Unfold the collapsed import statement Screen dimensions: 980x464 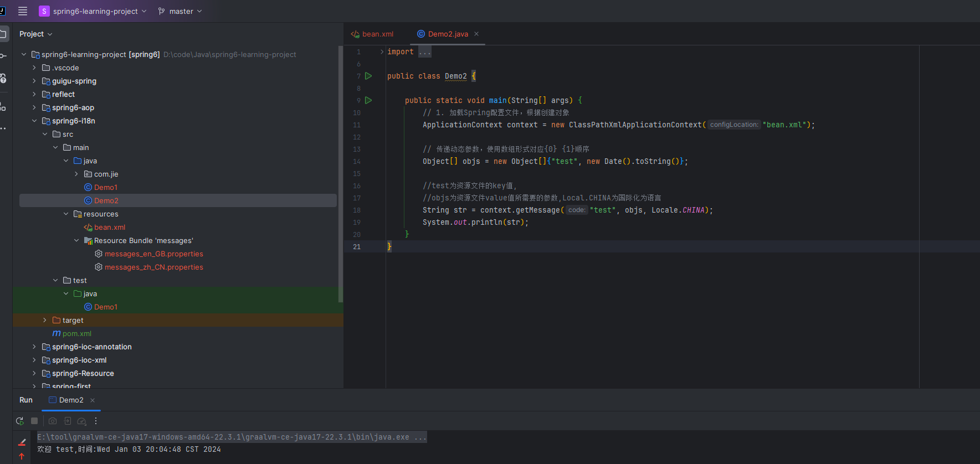point(382,51)
